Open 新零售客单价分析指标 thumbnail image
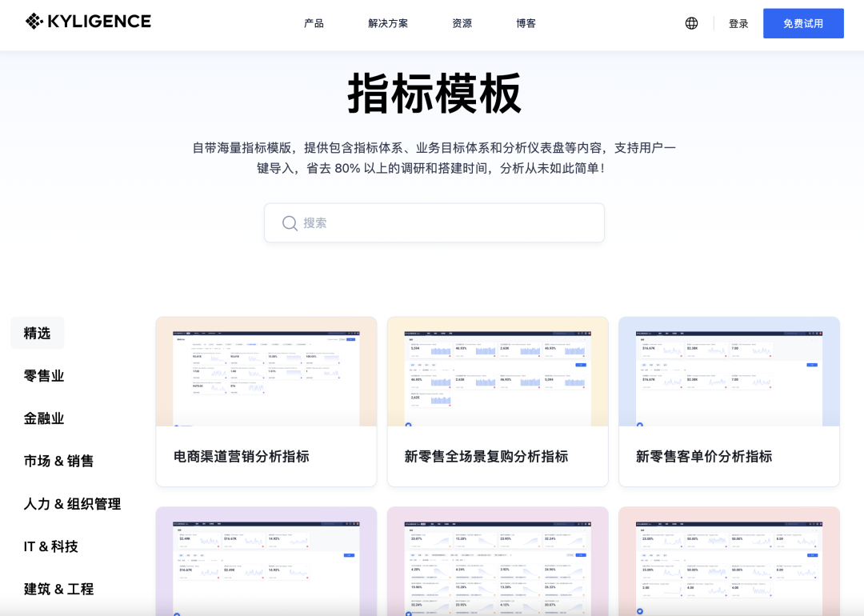 click(729, 371)
